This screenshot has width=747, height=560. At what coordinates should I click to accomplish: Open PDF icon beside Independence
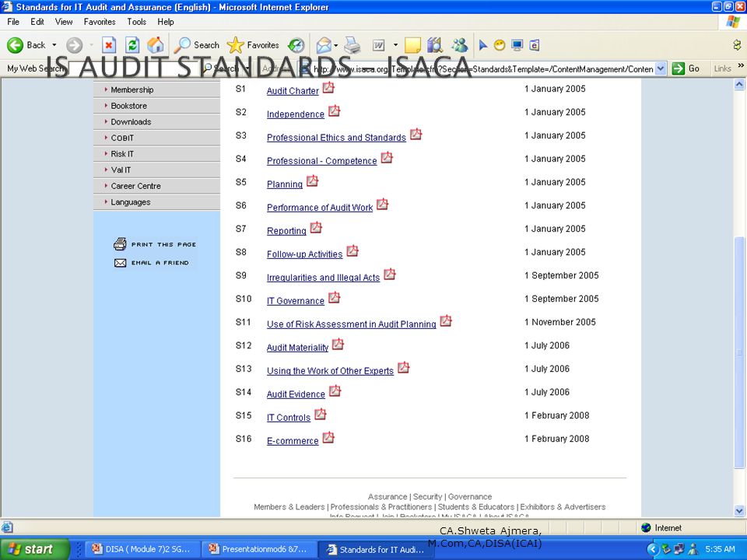point(335,111)
